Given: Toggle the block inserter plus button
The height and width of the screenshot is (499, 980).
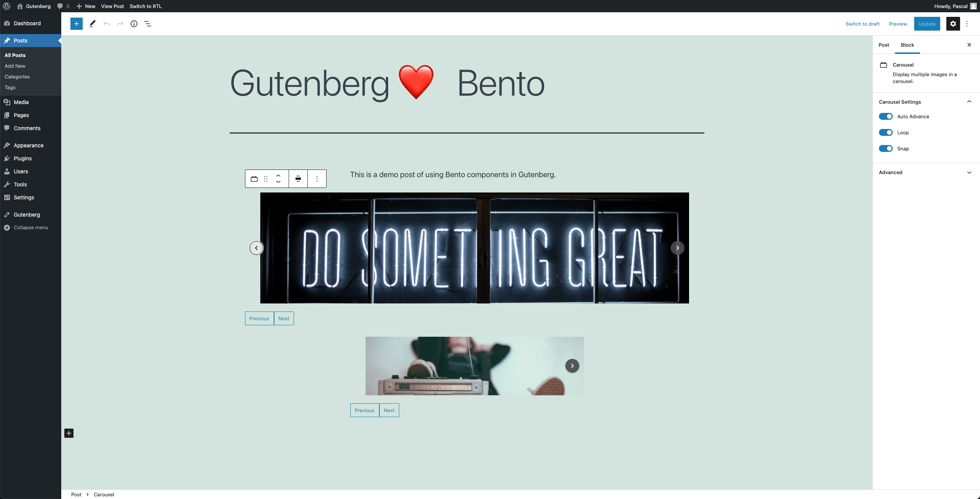Looking at the screenshot, I should pos(77,24).
